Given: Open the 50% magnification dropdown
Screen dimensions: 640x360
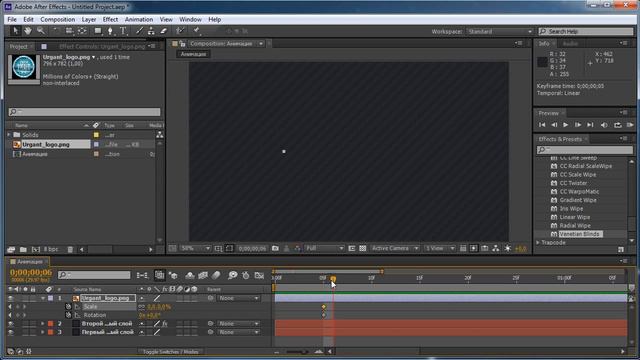Looking at the screenshot, I should point(195,248).
